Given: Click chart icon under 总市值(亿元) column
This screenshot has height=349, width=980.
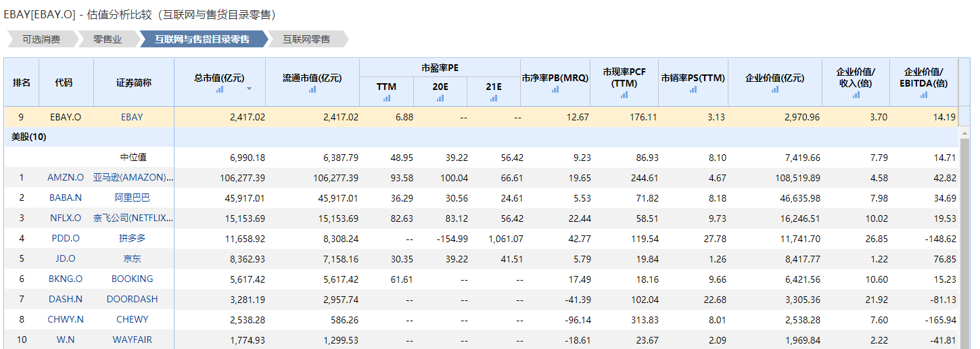Looking at the screenshot, I should (220, 89).
